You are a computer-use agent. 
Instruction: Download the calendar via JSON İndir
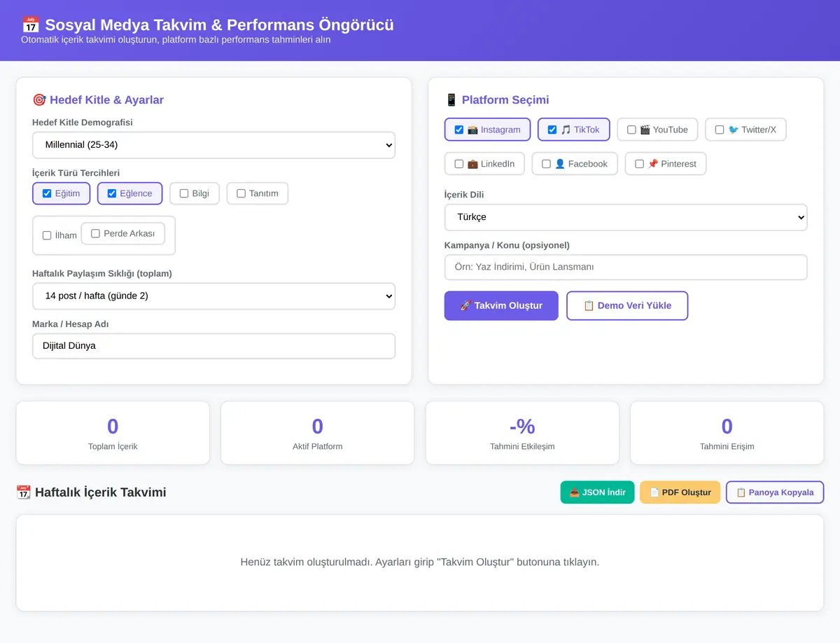pos(598,492)
